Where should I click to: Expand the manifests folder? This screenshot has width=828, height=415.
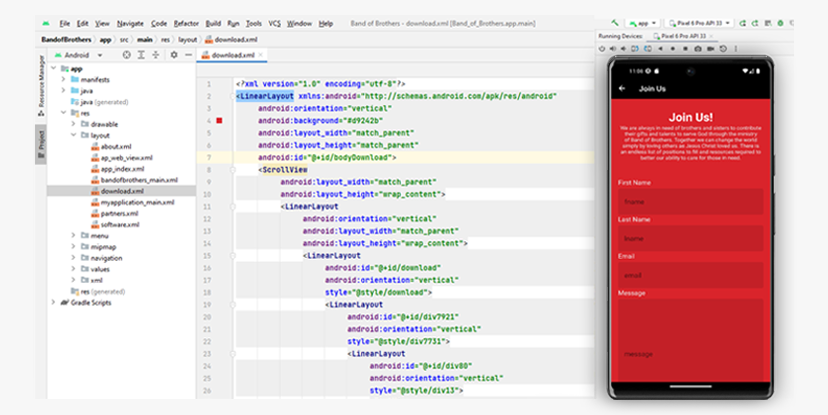click(63, 80)
